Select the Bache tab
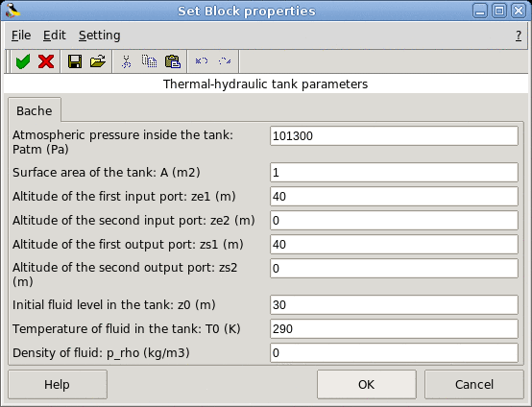The width and height of the screenshot is (532, 407). click(x=35, y=110)
